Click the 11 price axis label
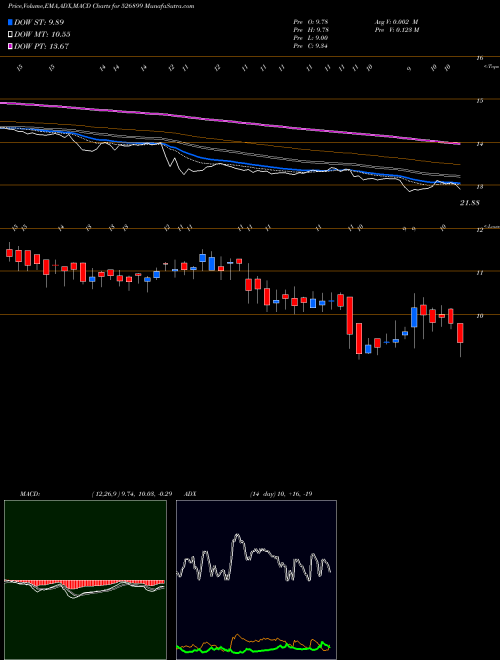The height and width of the screenshot is (660, 500). click(x=479, y=273)
